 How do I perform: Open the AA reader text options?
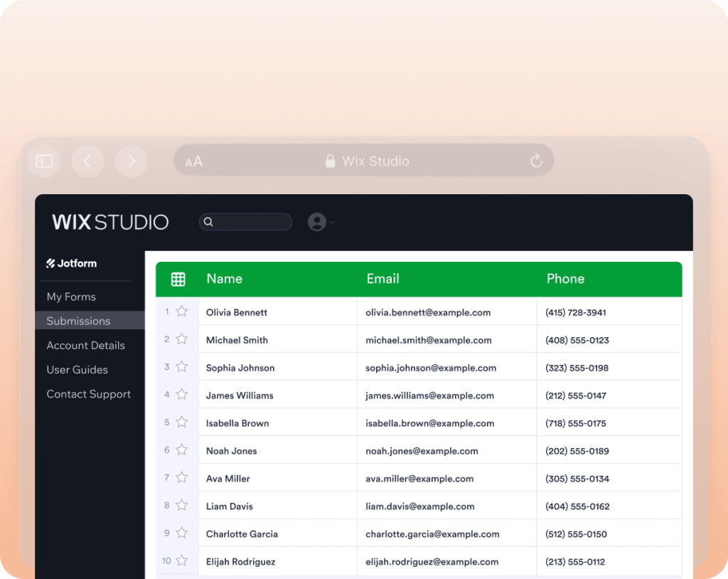[193, 161]
